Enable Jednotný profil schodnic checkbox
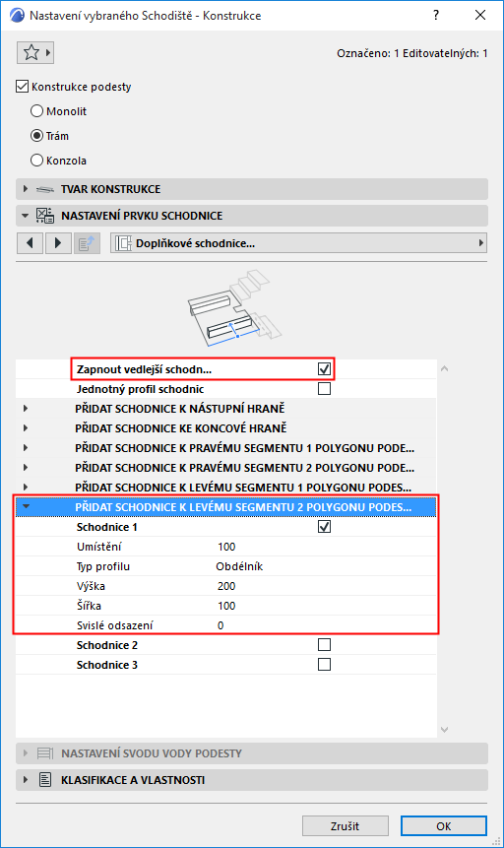Image resolution: width=504 pixels, height=848 pixels. 324,389
